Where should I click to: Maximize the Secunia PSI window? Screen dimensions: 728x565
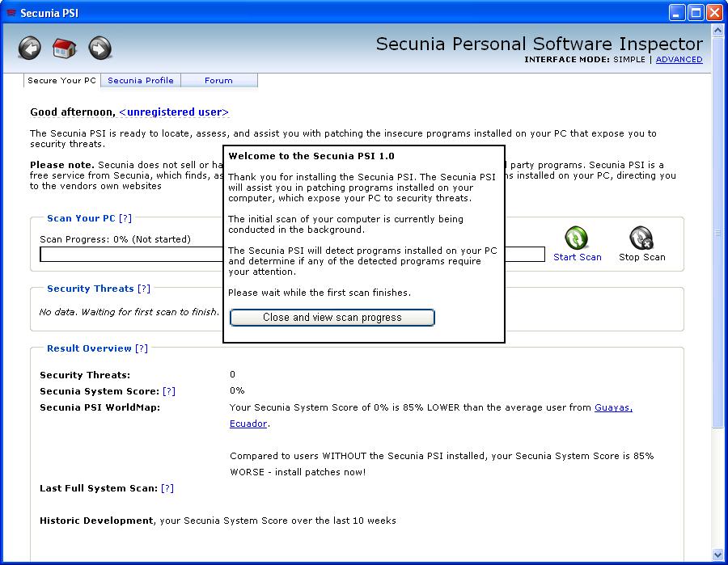click(x=696, y=12)
